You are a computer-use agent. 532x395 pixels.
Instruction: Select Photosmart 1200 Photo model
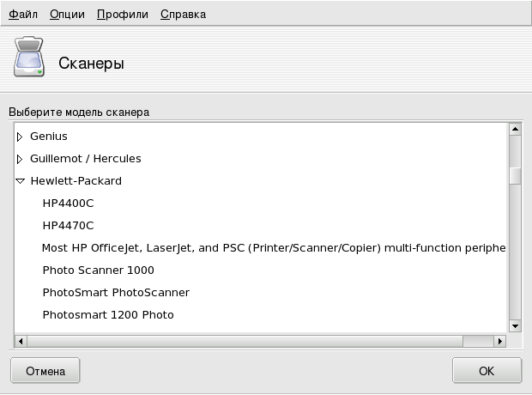[108, 315]
